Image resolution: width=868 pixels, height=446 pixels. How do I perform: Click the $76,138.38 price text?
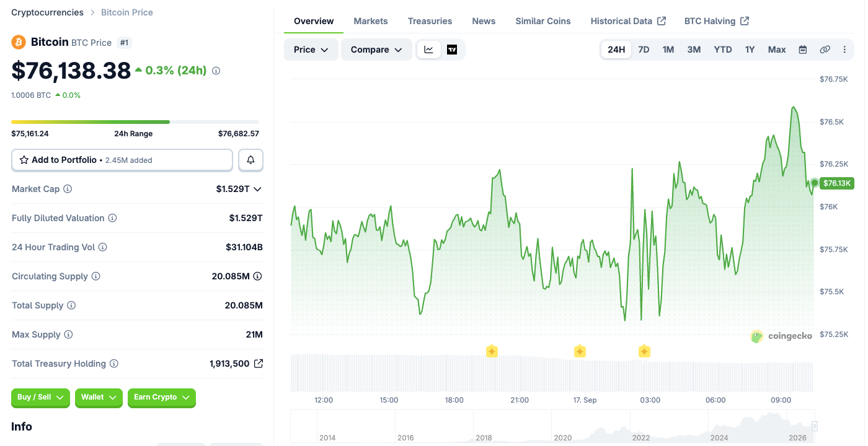71,71
